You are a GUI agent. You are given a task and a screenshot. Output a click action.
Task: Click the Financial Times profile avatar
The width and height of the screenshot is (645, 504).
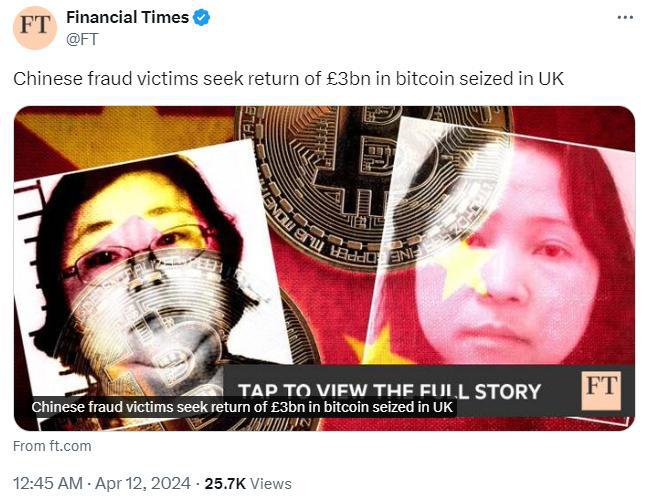pyautogui.click(x=35, y=28)
